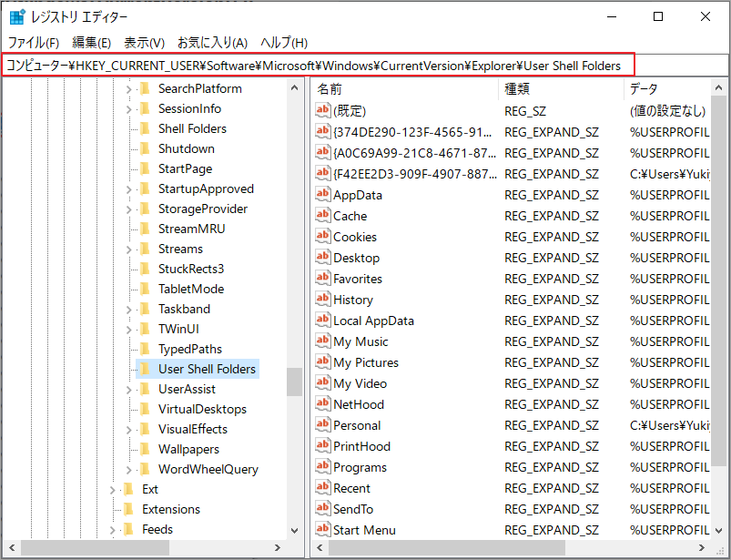Open the お気に入り(A) menu
Image resolution: width=731 pixels, height=560 pixels.
tap(212, 43)
